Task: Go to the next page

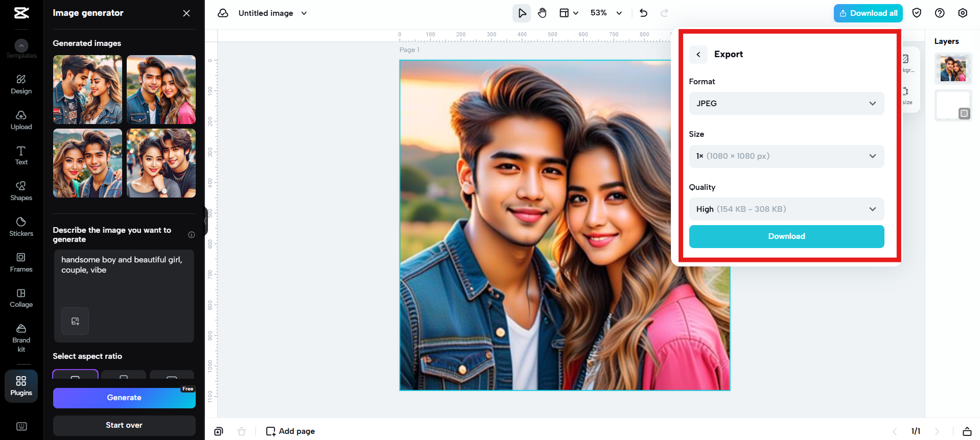Action: pyautogui.click(x=937, y=431)
